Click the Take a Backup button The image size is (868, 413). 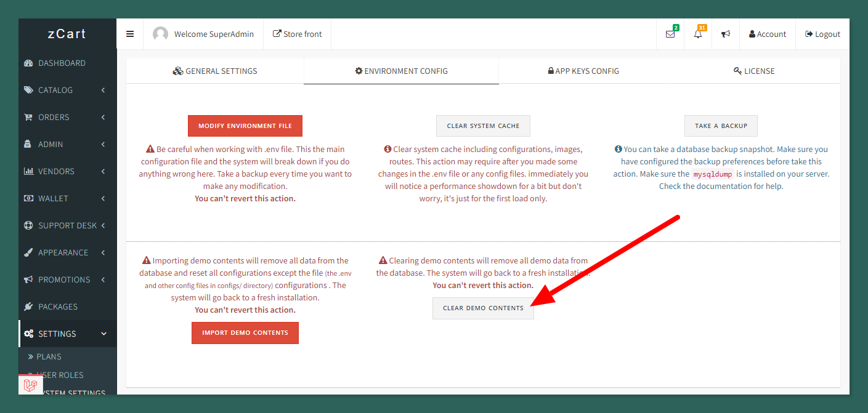721,126
